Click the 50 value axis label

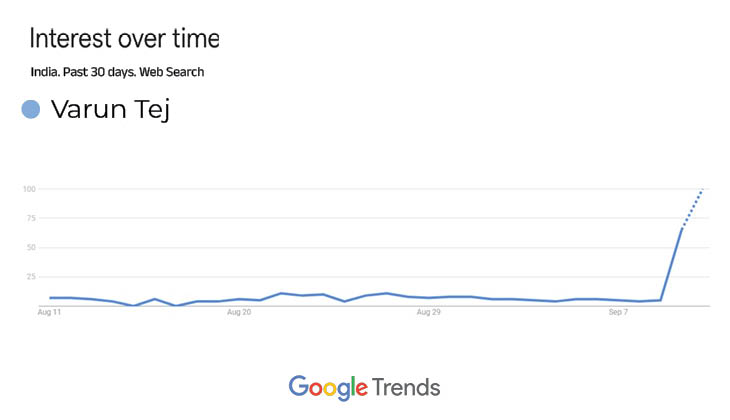click(x=31, y=248)
